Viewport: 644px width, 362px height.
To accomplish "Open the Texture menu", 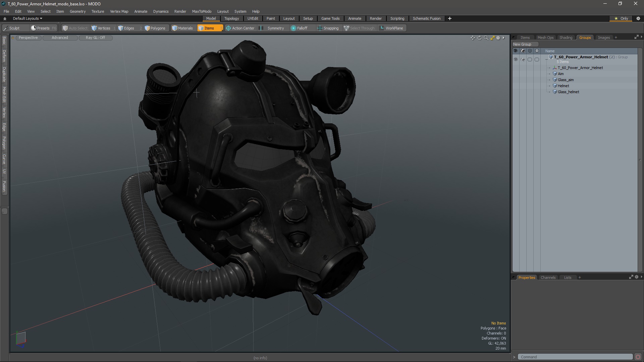I will click(98, 11).
